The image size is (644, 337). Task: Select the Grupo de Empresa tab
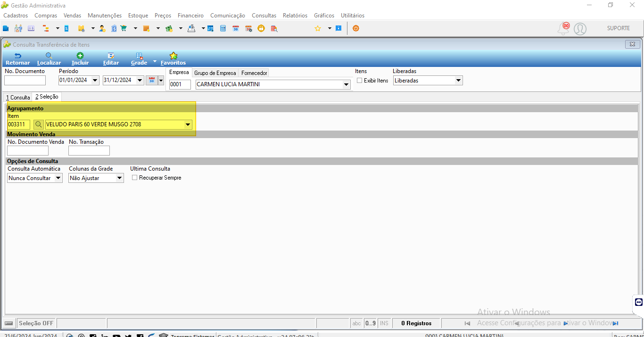tap(215, 73)
